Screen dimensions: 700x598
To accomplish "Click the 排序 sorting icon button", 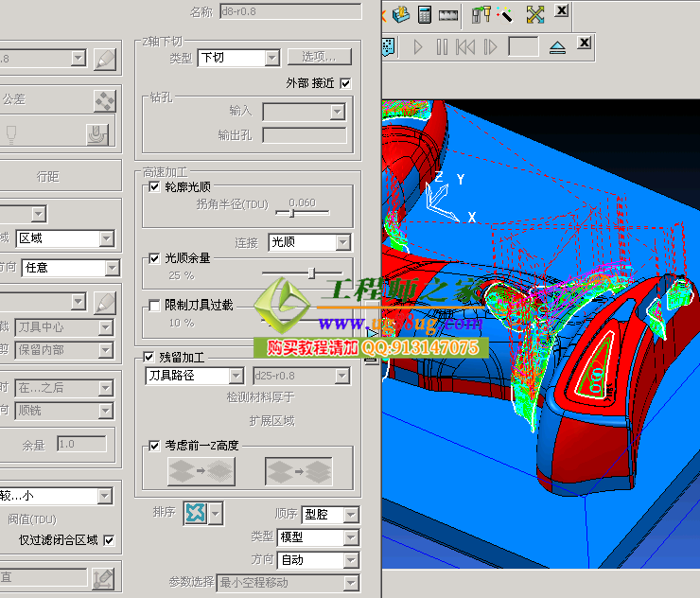I will tap(195, 513).
